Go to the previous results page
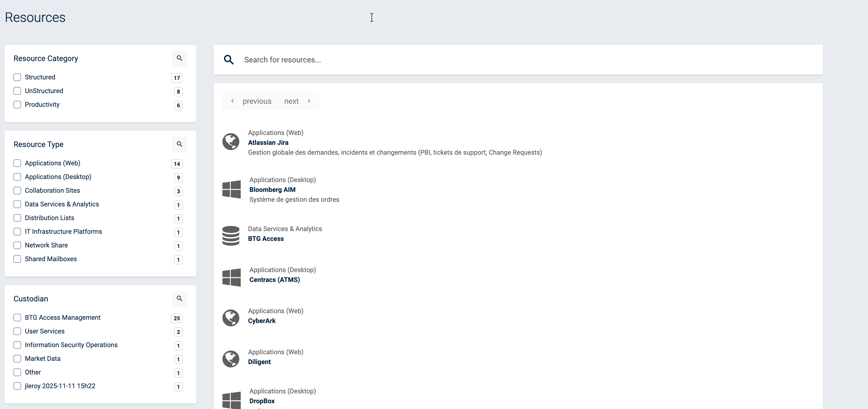The image size is (868, 409). [251, 101]
